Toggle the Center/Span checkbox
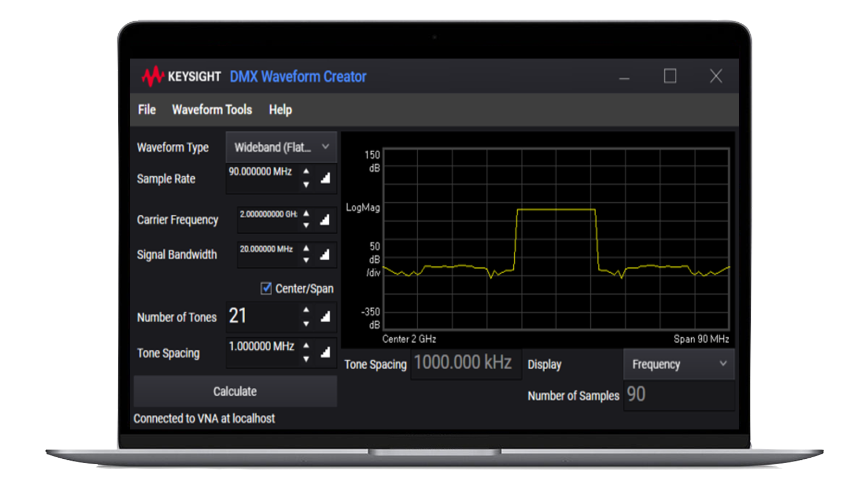The height and width of the screenshot is (488, 868). (265, 288)
